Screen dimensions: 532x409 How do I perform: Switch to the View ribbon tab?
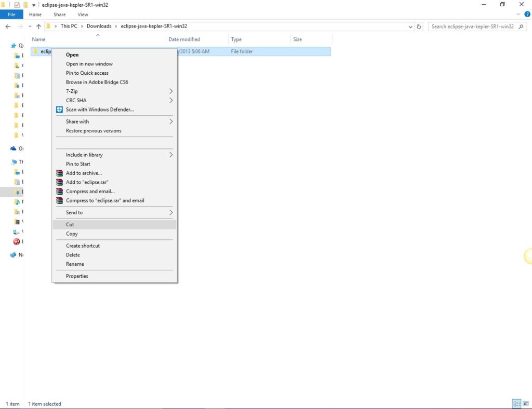click(83, 15)
